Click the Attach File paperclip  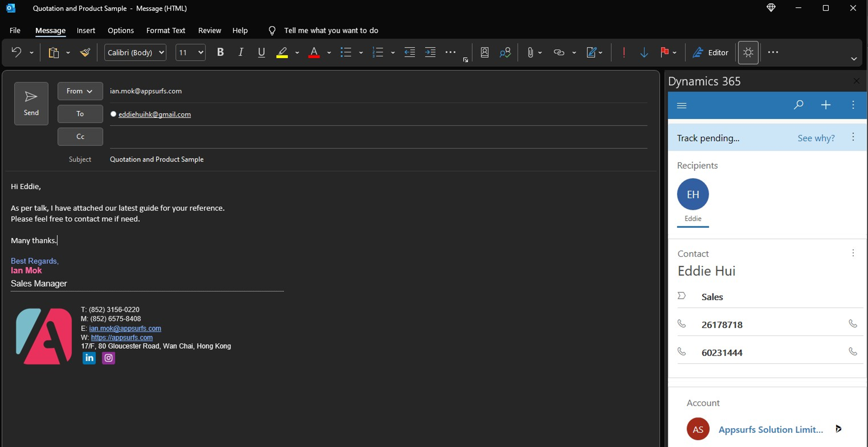coord(530,52)
